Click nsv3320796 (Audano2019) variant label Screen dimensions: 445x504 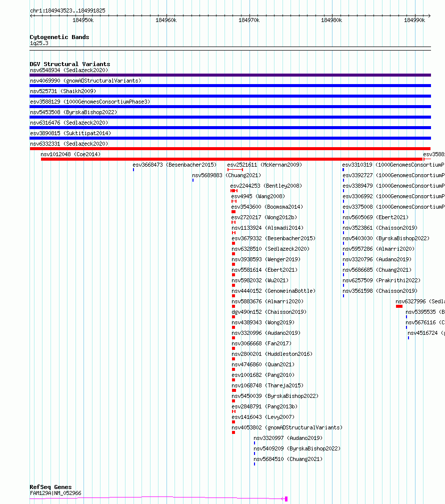coord(377,259)
